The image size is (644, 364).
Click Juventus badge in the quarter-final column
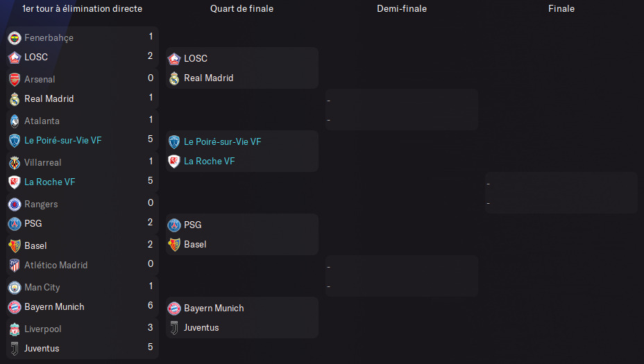tap(174, 327)
